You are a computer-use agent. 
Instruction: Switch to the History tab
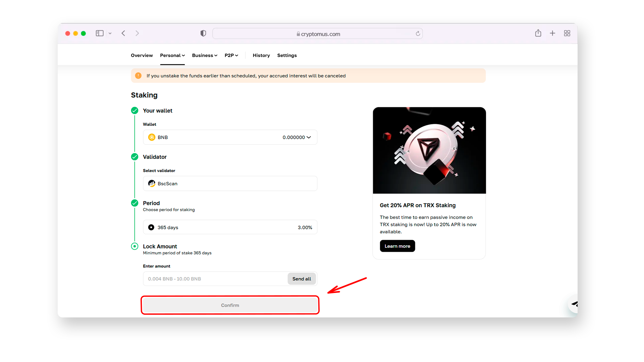point(261,55)
